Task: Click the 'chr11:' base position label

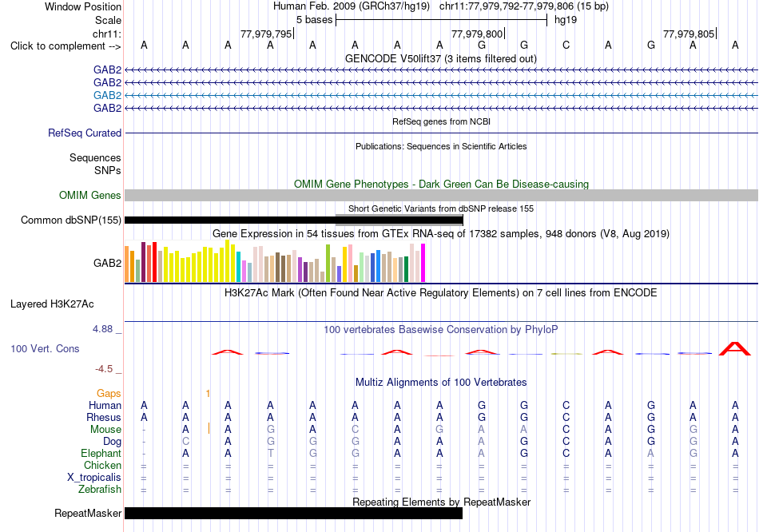Action: coord(107,34)
